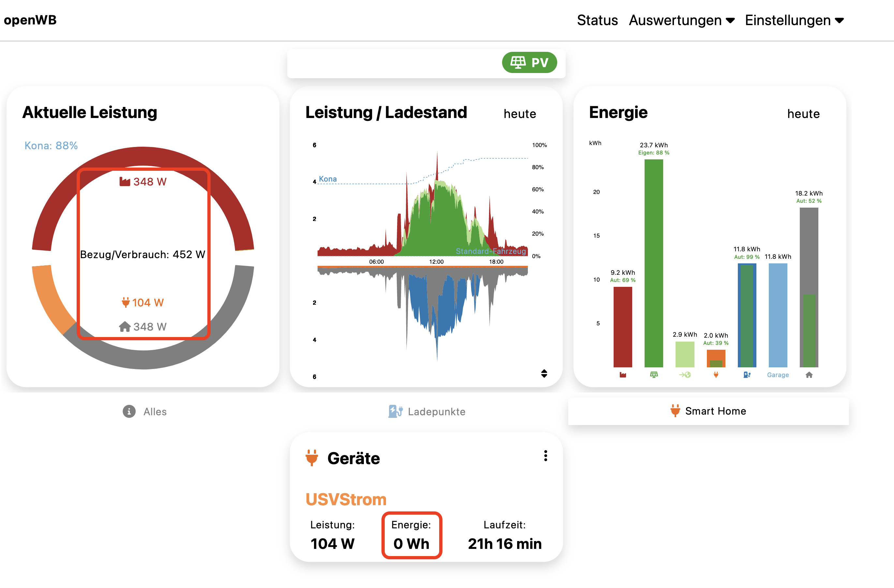Expand the Auswertungen dropdown menu

click(x=681, y=20)
